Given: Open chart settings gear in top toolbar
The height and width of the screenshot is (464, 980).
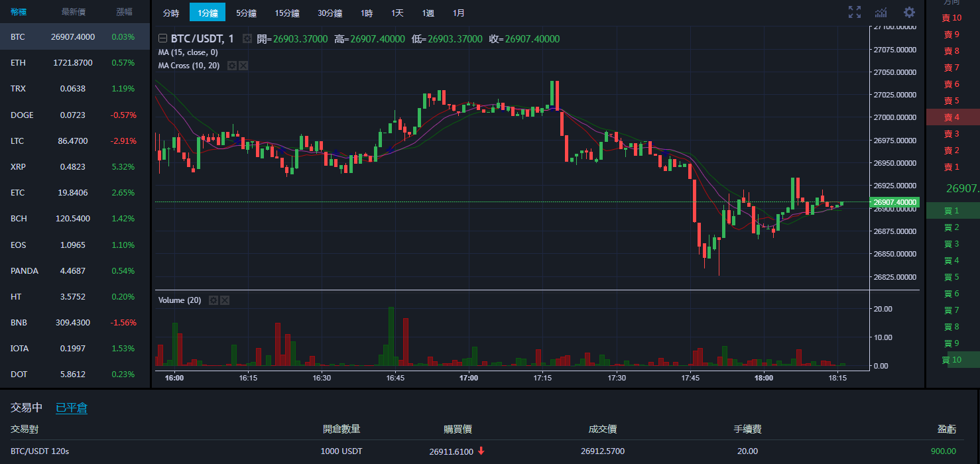Looking at the screenshot, I should point(909,12).
